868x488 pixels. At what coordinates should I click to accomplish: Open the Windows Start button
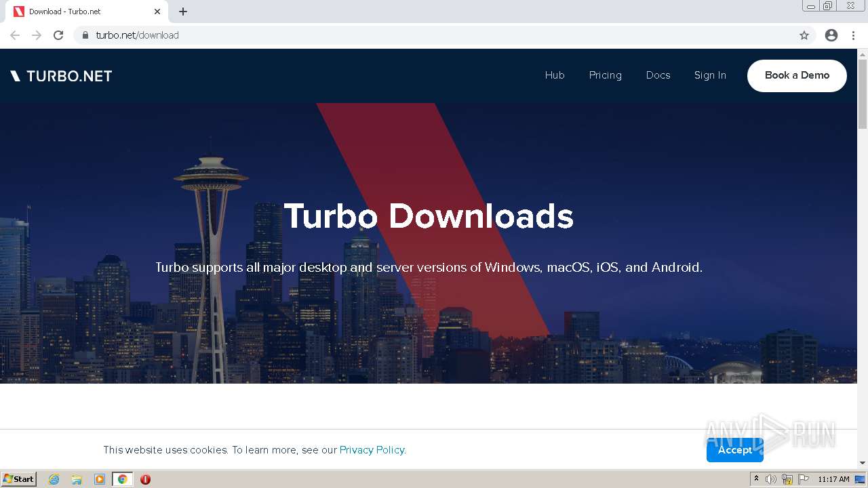click(19, 479)
